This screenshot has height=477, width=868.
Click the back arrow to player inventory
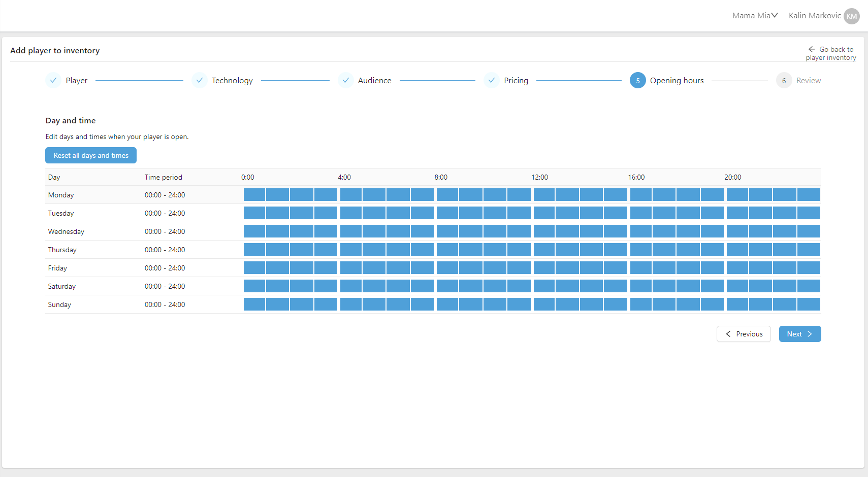[x=812, y=49]
